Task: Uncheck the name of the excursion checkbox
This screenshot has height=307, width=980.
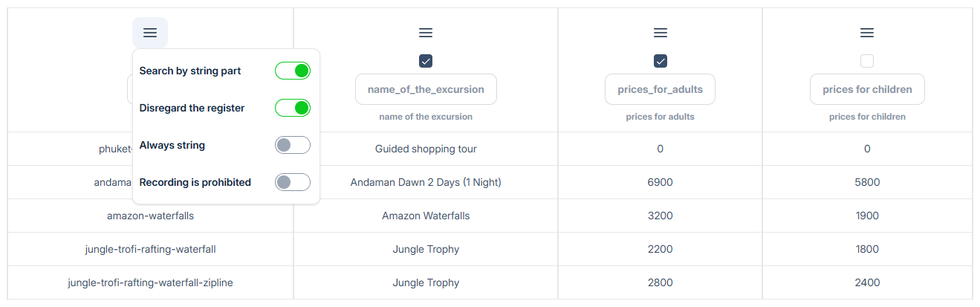Action: pyautogui.click(x=426, y=61)
